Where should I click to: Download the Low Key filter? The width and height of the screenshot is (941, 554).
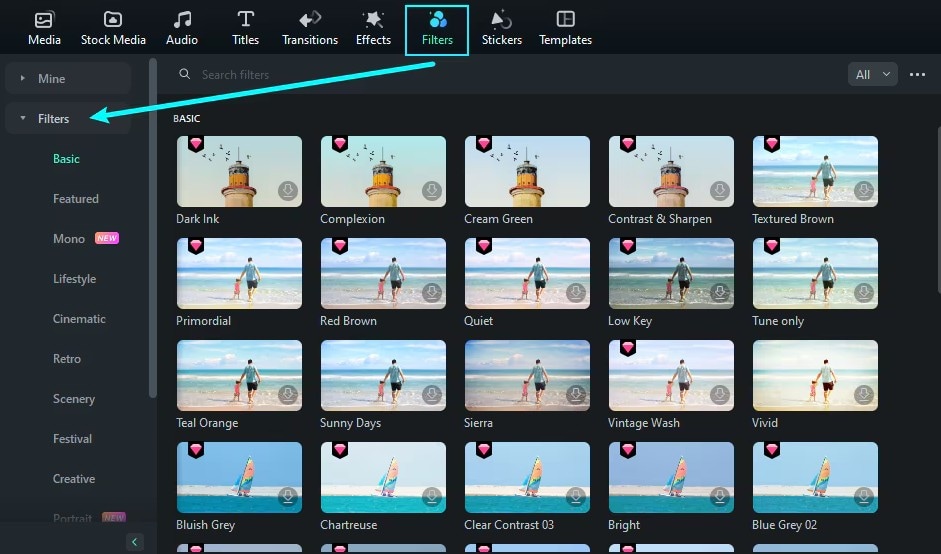[x=720, y=293]
